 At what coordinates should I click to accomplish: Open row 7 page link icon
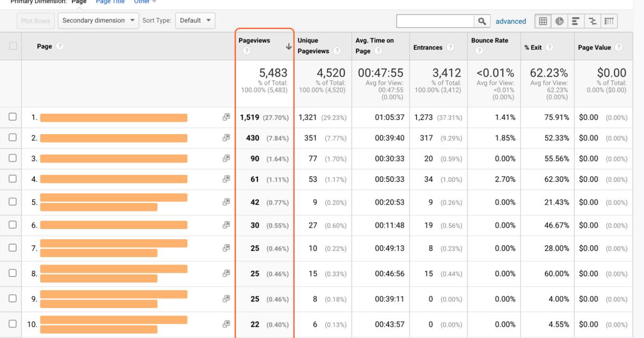pyautogui.click(x=226, y=248)
